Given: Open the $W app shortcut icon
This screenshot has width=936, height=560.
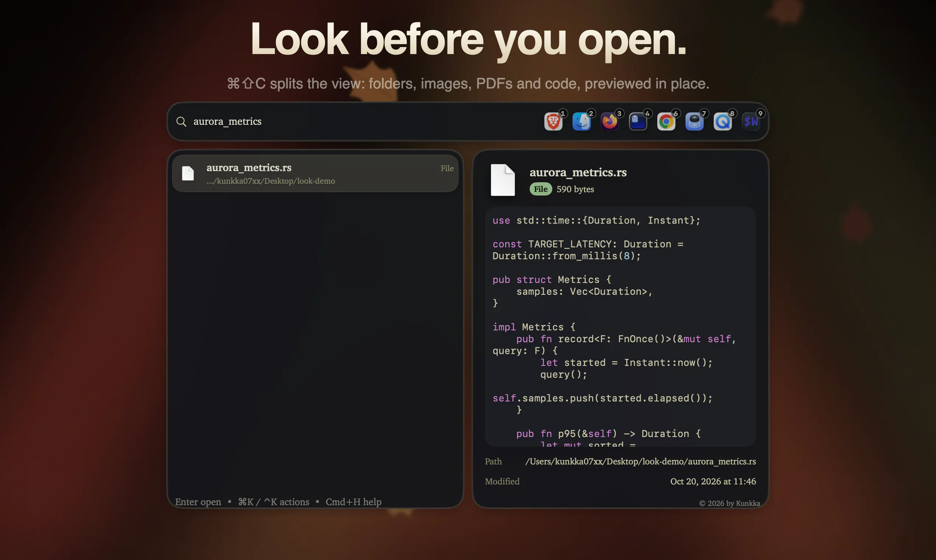Looking at the screenshot, I should (x=751, y=122).
